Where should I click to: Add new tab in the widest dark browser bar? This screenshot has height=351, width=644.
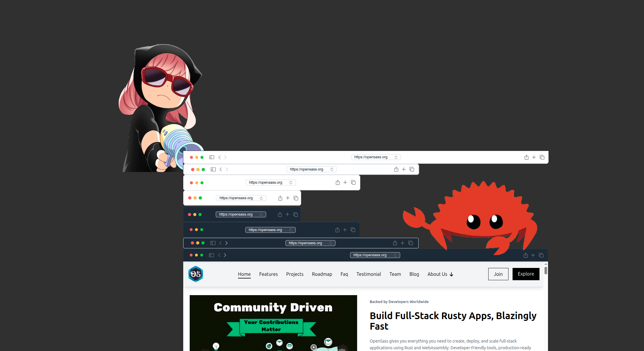(533, 255)
